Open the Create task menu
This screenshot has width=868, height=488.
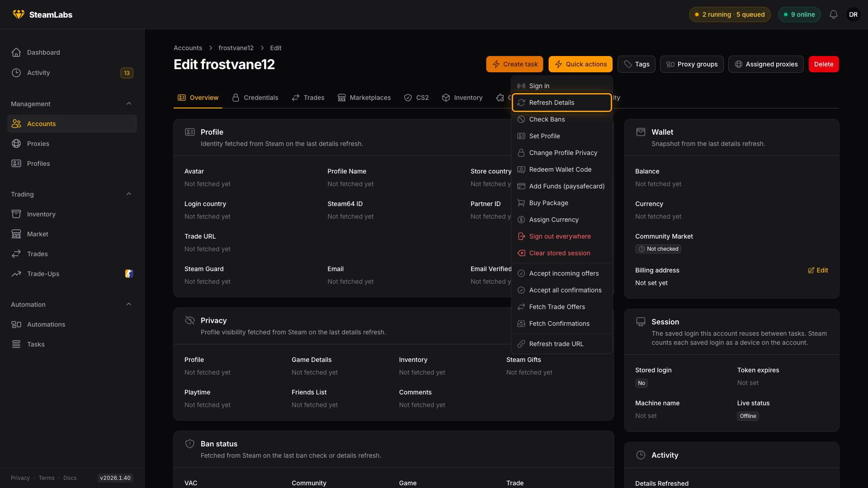pos(515,64)
